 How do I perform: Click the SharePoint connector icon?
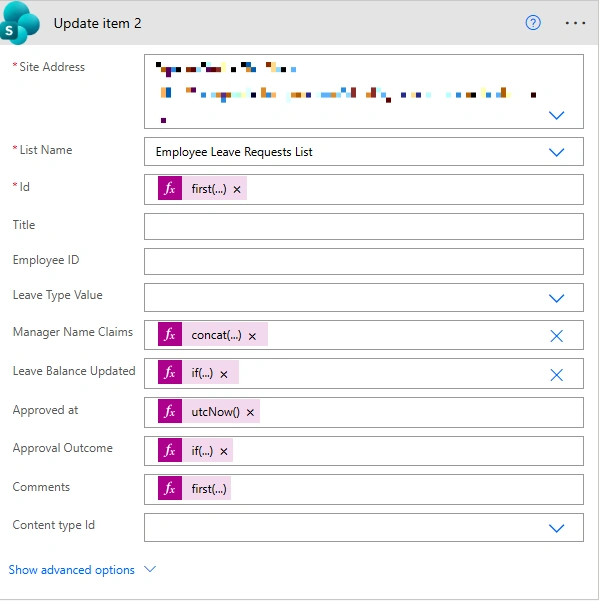click(x=20, y=23)
